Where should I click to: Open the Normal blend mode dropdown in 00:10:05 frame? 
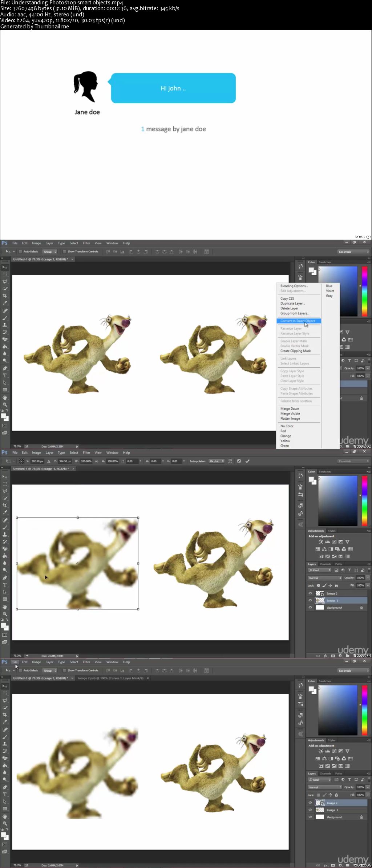pos(325,787)
